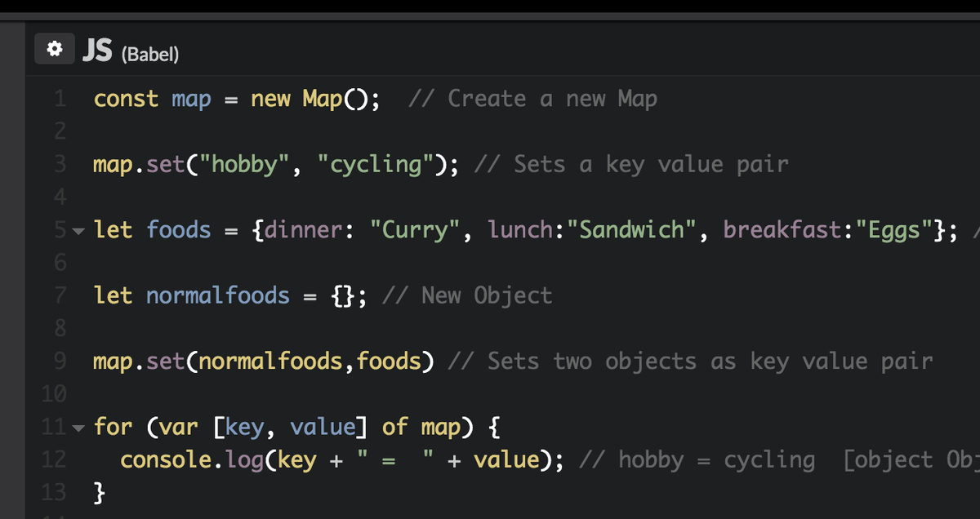Collapse the code fold arrow on line 5

coord(78,231)
